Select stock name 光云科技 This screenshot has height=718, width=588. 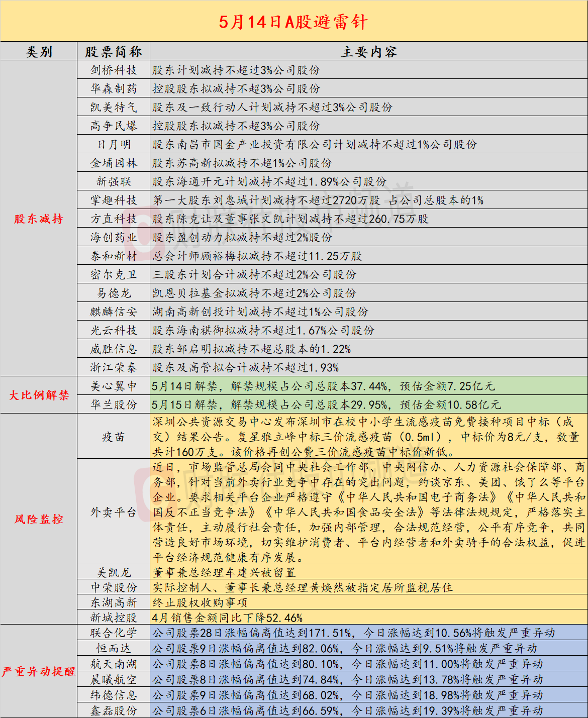coord(114,330)
